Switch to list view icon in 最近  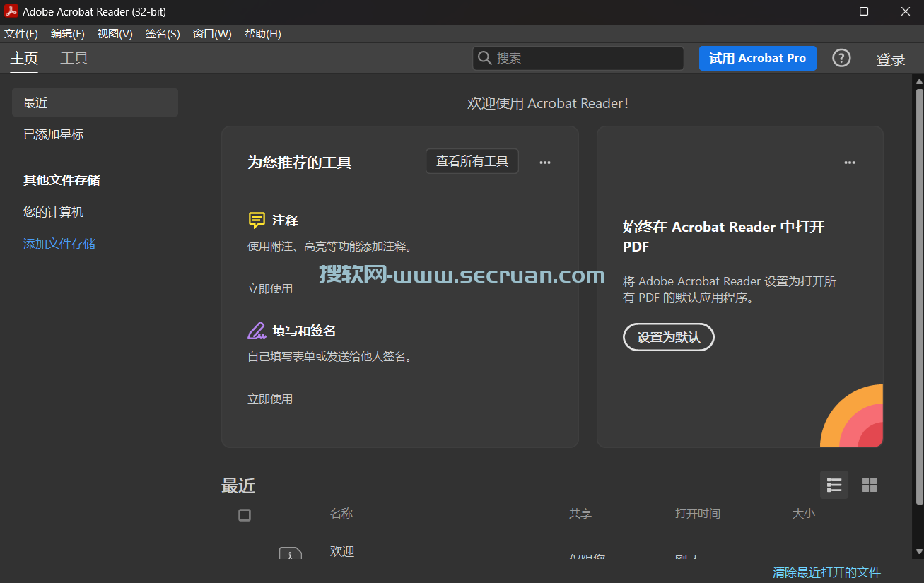click(834, 485)
